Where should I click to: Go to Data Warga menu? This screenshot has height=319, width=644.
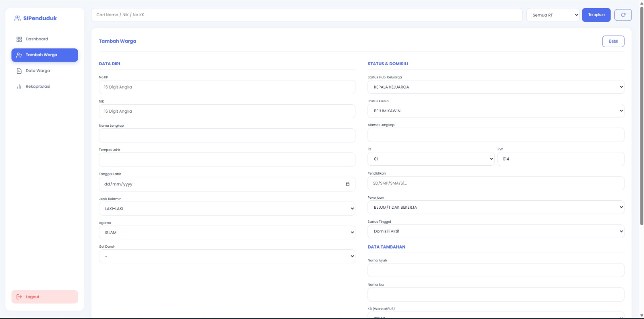(x=38, y=71)
